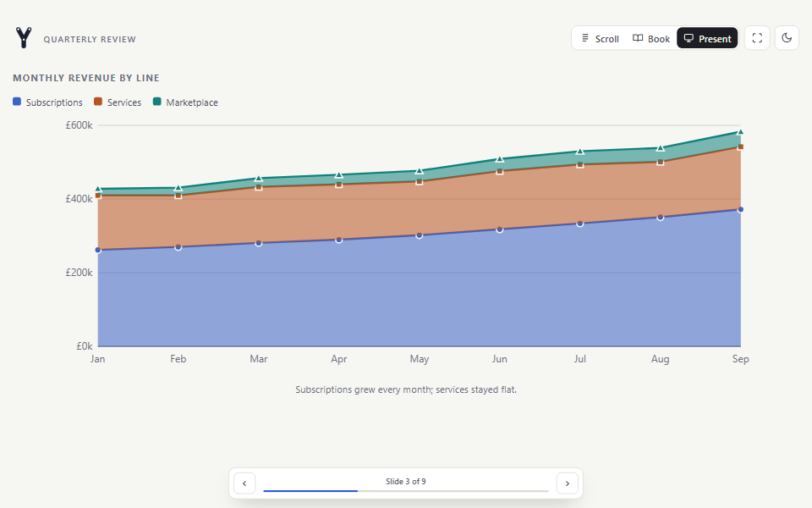Click the Mar Services square marker

[259, 187]
